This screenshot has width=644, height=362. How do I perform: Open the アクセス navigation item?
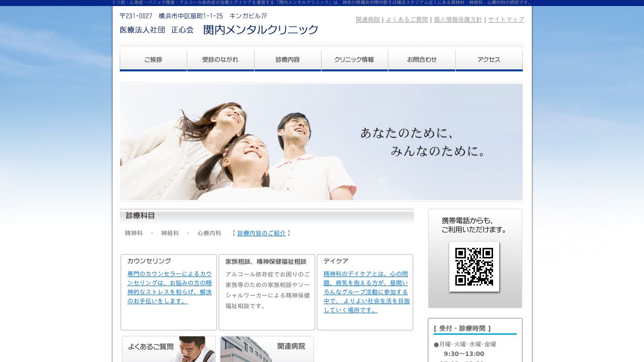point(489,59)
